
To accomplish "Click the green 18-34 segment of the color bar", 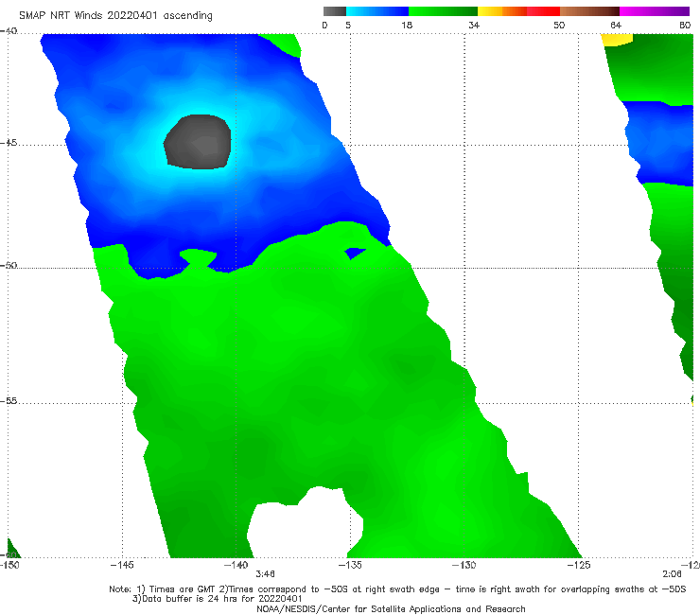I will tap(443, 11).
